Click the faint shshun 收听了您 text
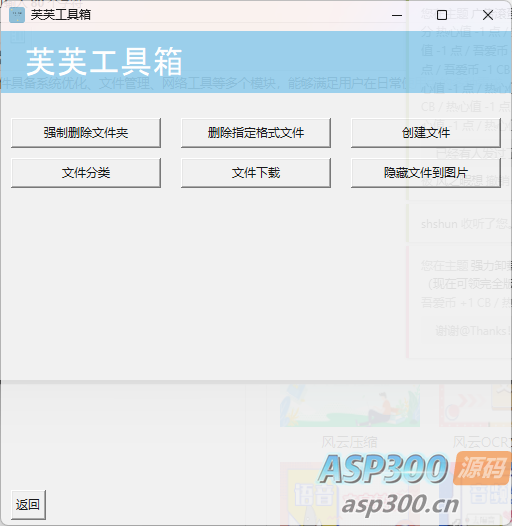This screenshot has height=526, width=512. click(466, 224)
